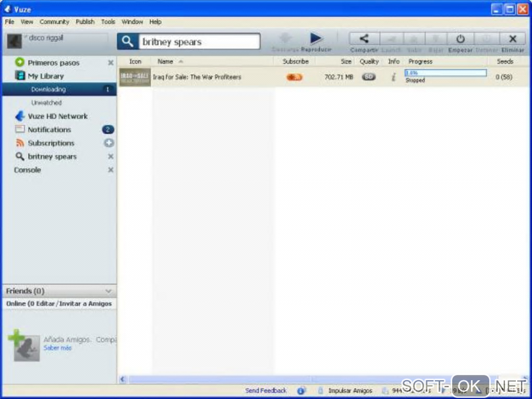
Task: Close the Console sidebar entry
Action: tap(111, 170)
